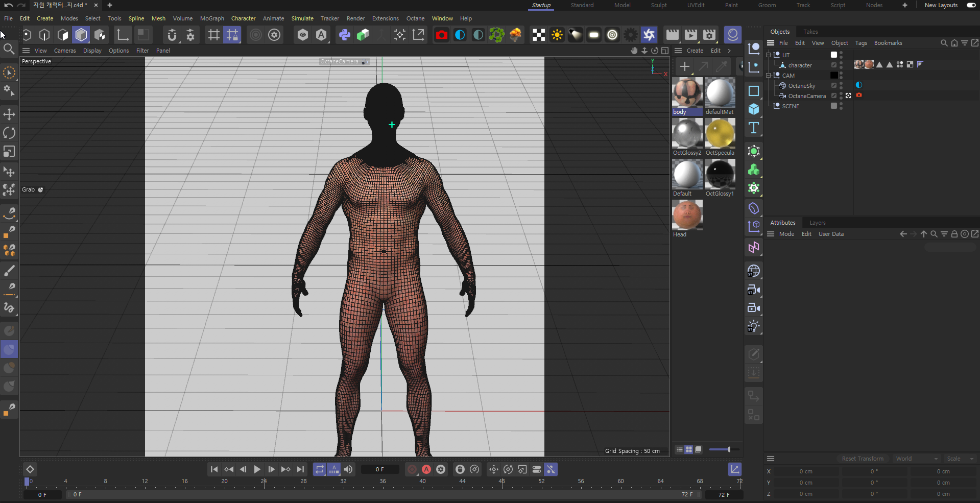980x503 pixels.
Task: Select the OctSpecula yellow material
Action: click(x=720, y=133)
